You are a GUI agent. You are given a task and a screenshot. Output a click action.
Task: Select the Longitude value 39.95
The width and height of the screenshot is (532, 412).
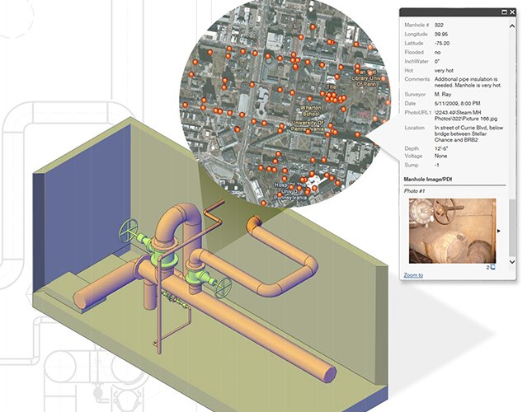[440, 35]
